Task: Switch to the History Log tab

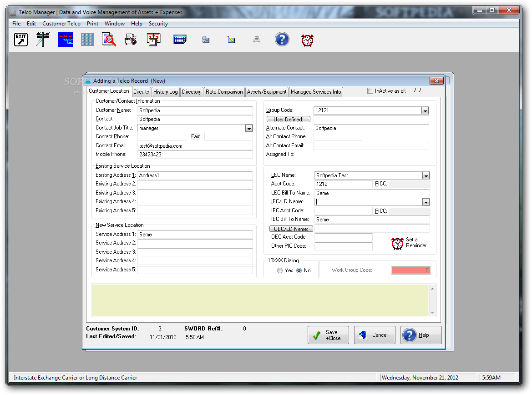Action: 165,92
